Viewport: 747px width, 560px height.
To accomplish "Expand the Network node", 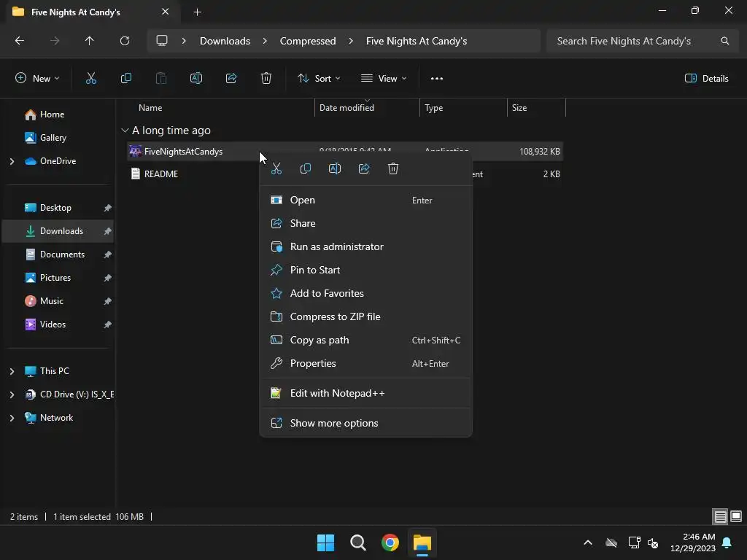I will pyautogui.click(x=12, y=418).
